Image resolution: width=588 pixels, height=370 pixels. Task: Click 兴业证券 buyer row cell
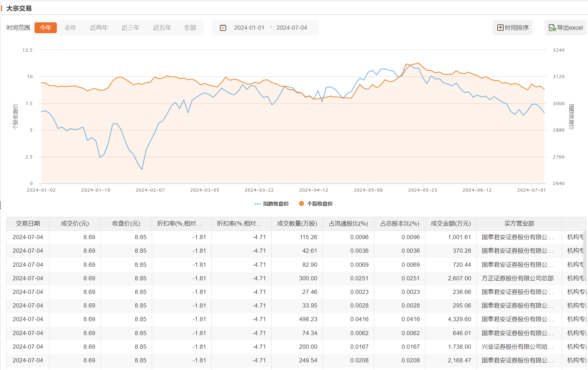click(x=518, y=347)
